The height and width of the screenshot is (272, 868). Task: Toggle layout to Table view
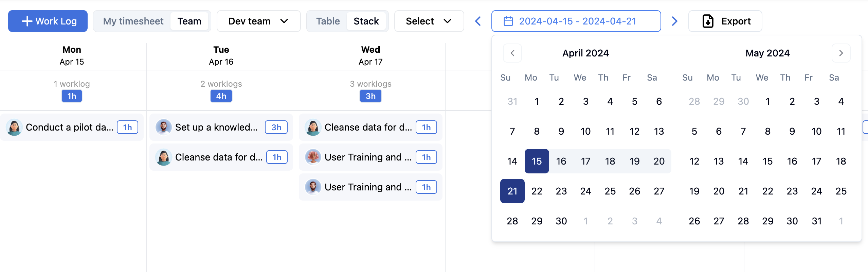pyautogui.click(x=328, y=21)
